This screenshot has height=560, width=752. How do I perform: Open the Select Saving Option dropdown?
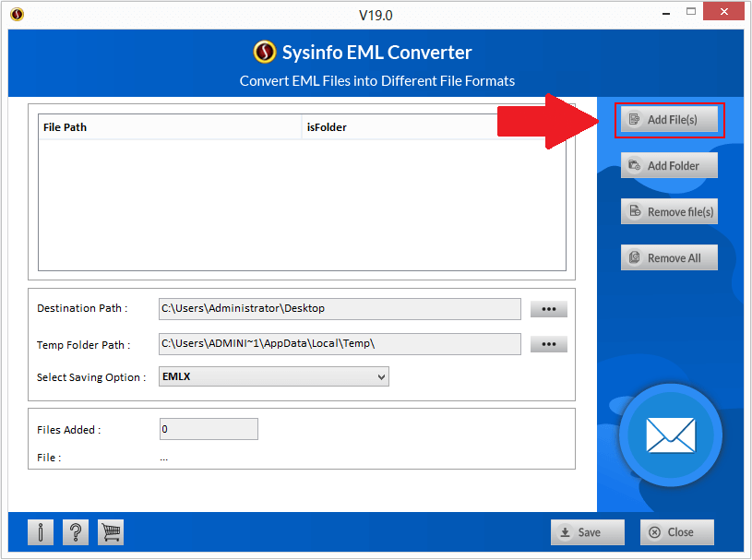[x=274, y=376]
